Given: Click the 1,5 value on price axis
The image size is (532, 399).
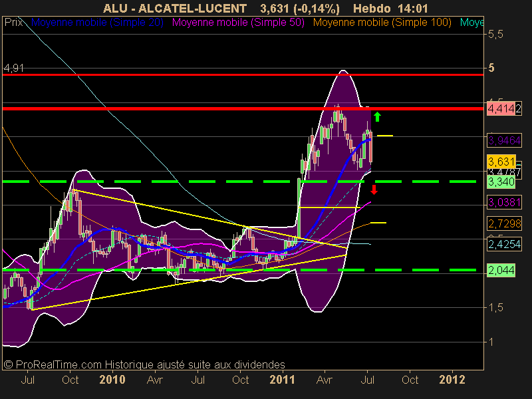Looking at the screenshot, I should (495, 307).
